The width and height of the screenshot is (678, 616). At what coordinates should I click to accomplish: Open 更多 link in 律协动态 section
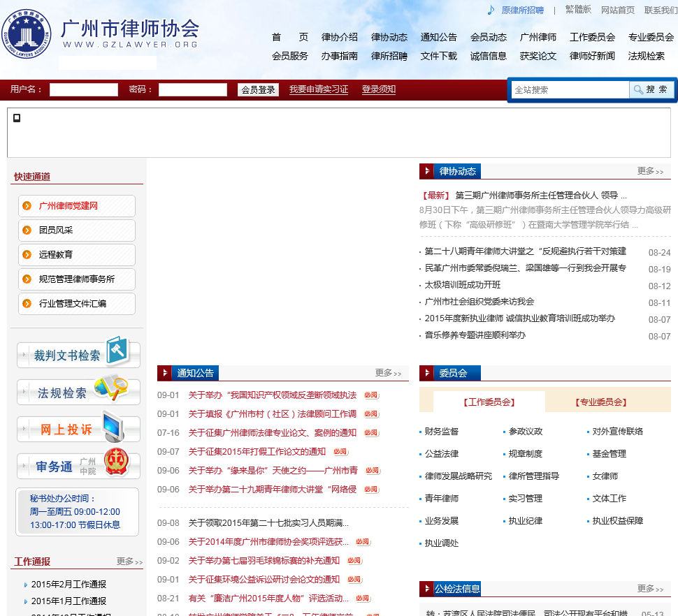[x=650, y=171]
